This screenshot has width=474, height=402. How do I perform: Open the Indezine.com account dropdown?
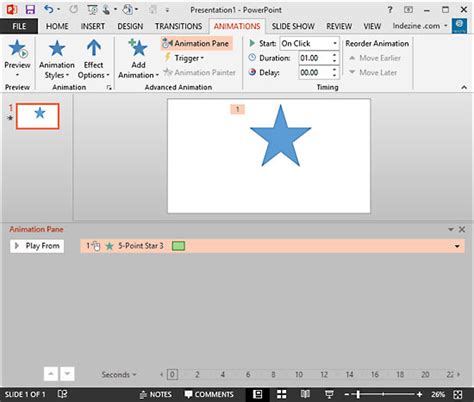pyautogui.click(x=420, y=26)
